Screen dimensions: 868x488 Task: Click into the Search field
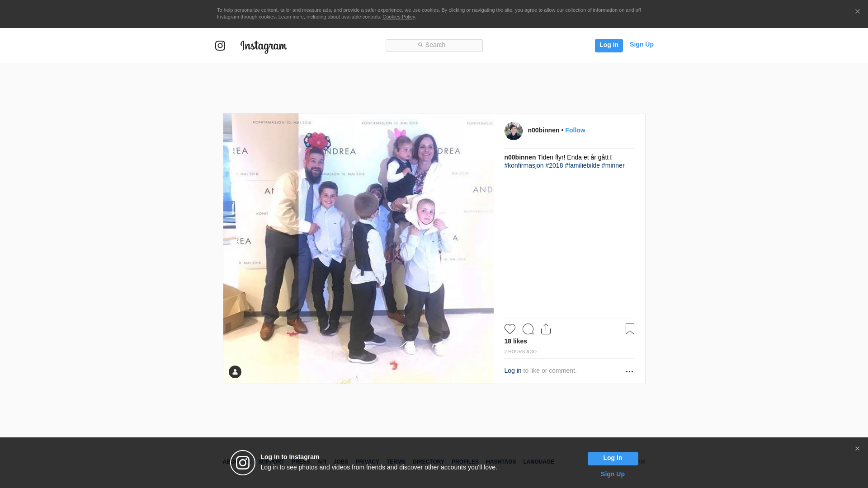(434, 45)
